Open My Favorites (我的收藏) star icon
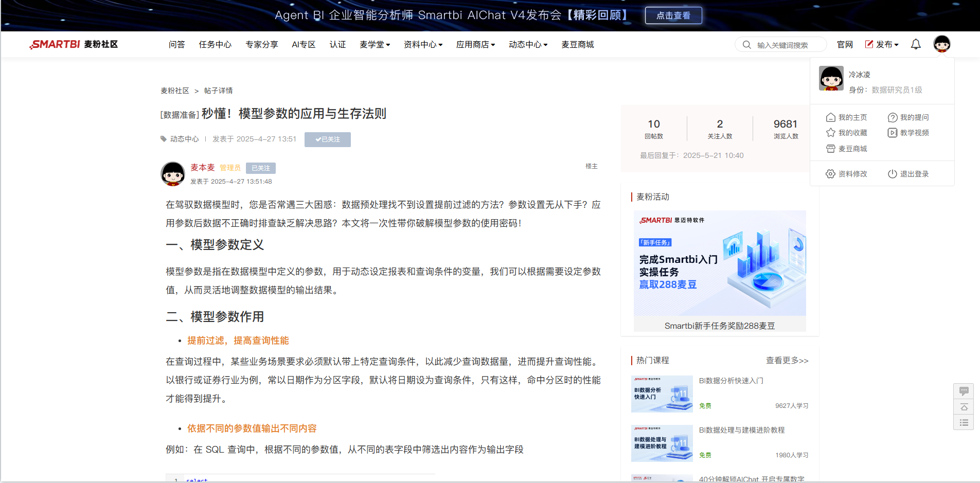The height and width of the screenshot is (483, 980). pos(830,133)
